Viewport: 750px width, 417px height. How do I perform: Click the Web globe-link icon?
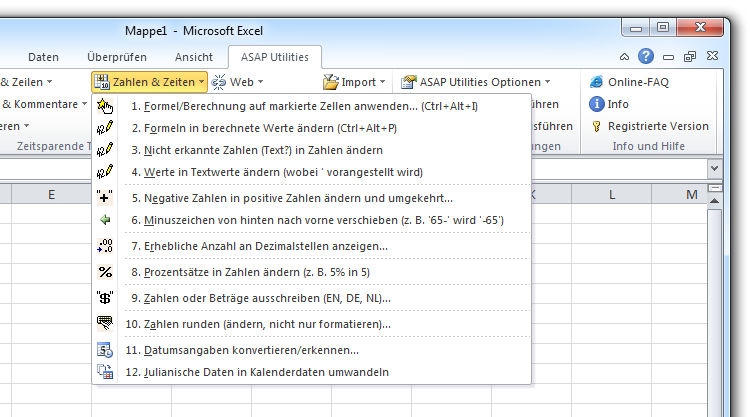tap(219, 82)
